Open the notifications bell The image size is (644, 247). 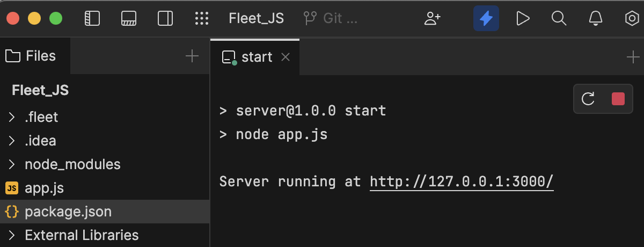click(x=595, y=19)
